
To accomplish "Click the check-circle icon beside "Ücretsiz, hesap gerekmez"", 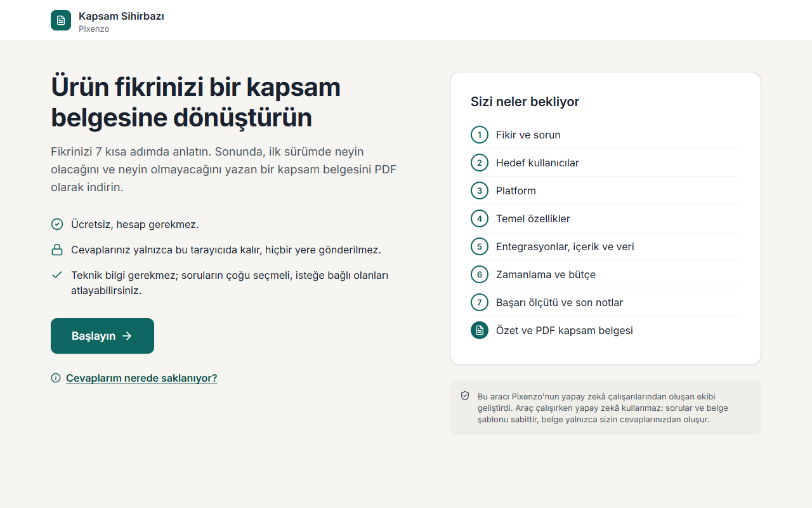I will [x=57, y=224].
